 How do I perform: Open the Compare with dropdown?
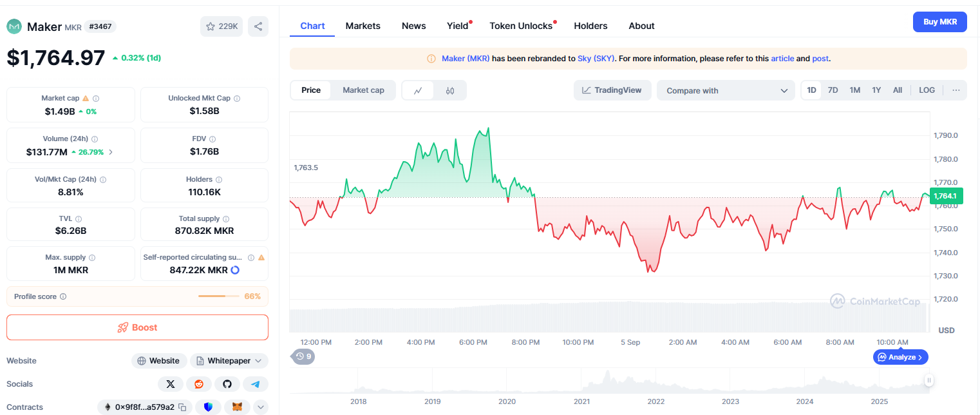[726, 91]
